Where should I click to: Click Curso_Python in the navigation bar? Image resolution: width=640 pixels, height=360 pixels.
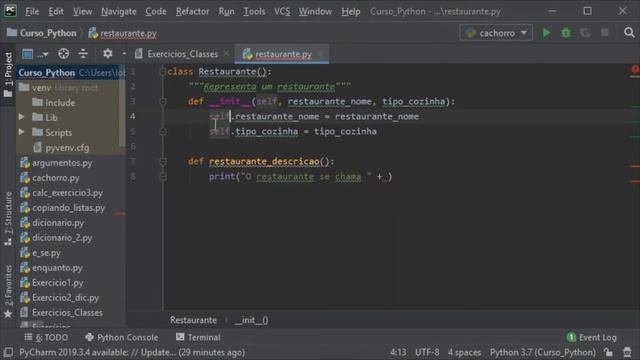coord(42,33)
